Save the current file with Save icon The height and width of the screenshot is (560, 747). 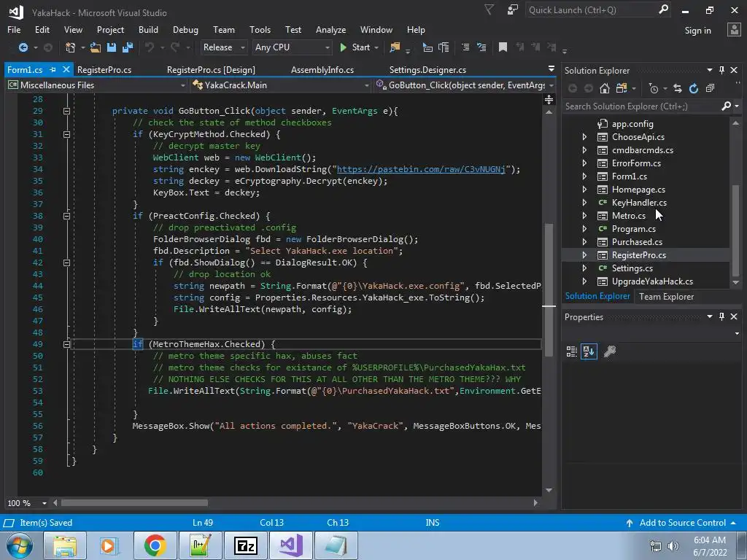click(112, 47)
